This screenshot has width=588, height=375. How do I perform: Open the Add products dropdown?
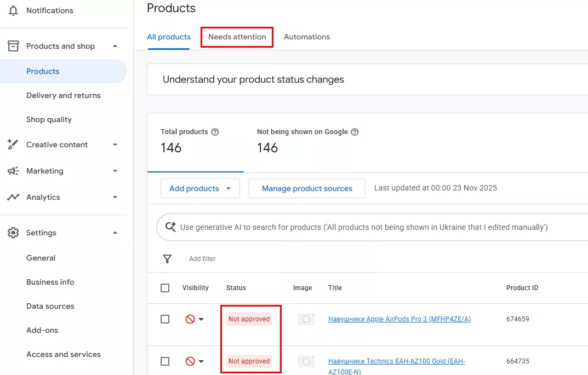click(200, 188)
